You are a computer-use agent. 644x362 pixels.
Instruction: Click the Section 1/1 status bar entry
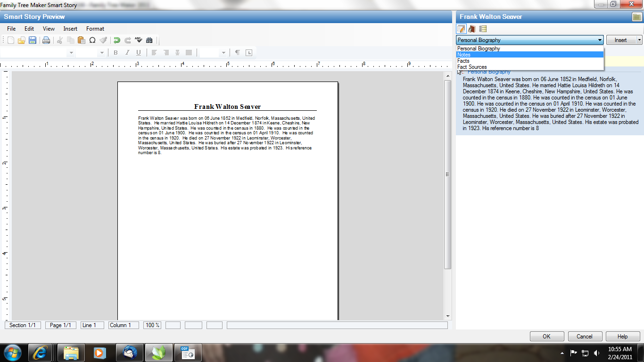coord(23,325)
